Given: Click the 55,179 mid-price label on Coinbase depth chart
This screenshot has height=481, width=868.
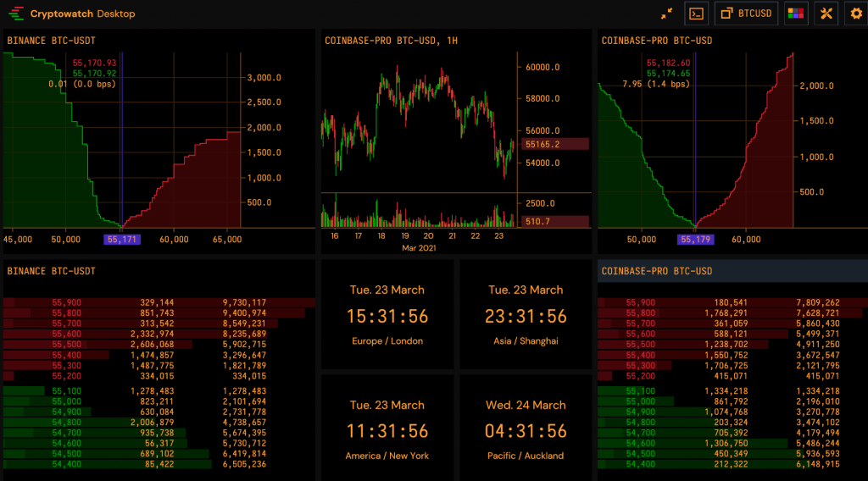Looking at the screenshot, I should tap(696, 240).
